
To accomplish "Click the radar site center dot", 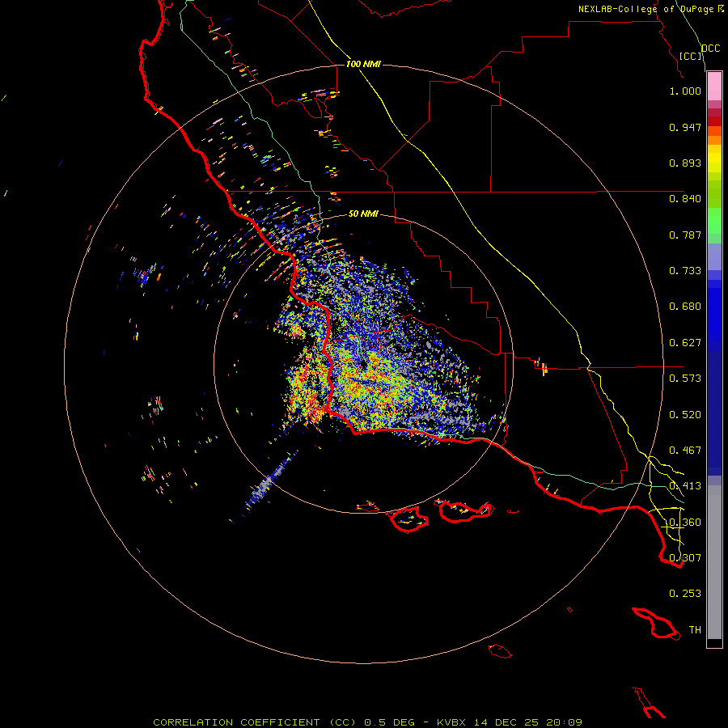I will [363, 365].
